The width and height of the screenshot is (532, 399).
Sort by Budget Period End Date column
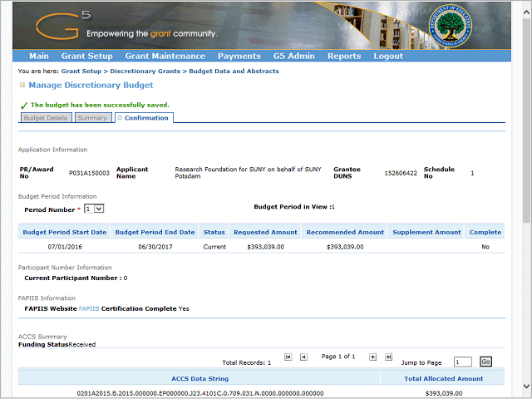155,233
